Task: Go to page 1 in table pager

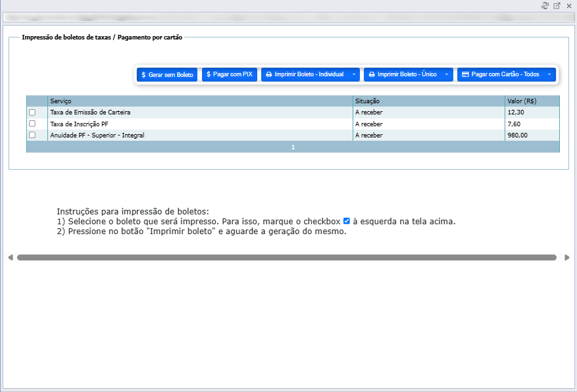Action: tap(293, 147)
